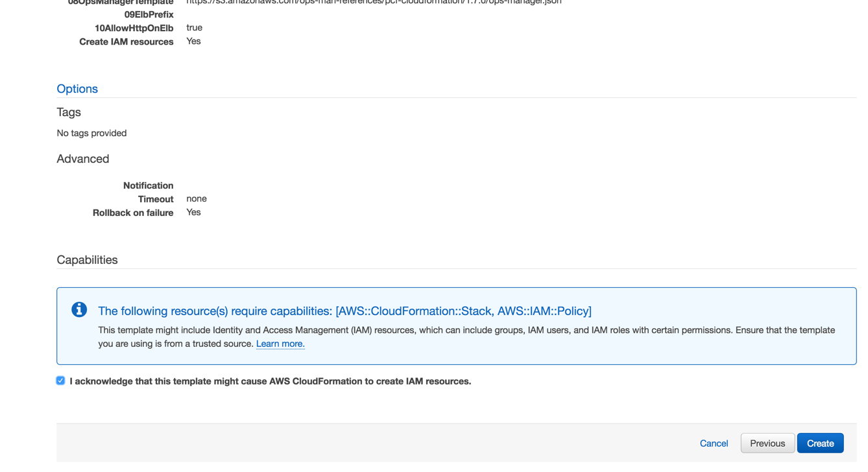Click the 'Rollback on failure' label
868x472 pixels.
click(133, 213)
